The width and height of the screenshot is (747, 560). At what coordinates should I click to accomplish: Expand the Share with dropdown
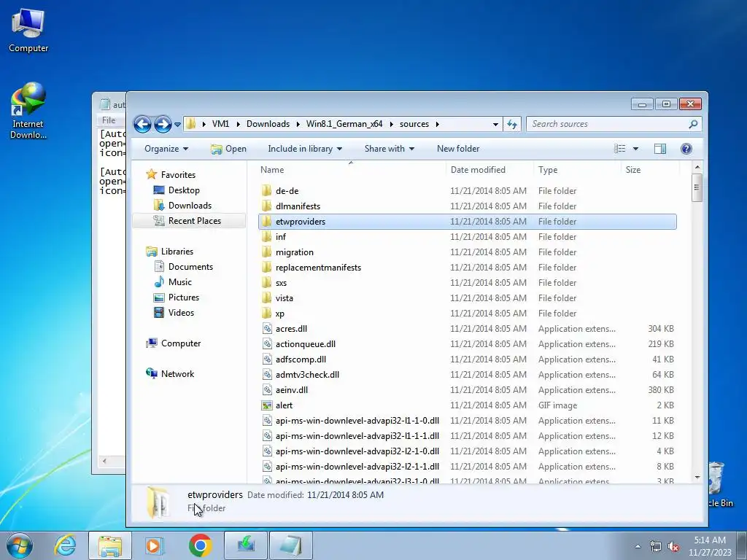tap(390, 149)
